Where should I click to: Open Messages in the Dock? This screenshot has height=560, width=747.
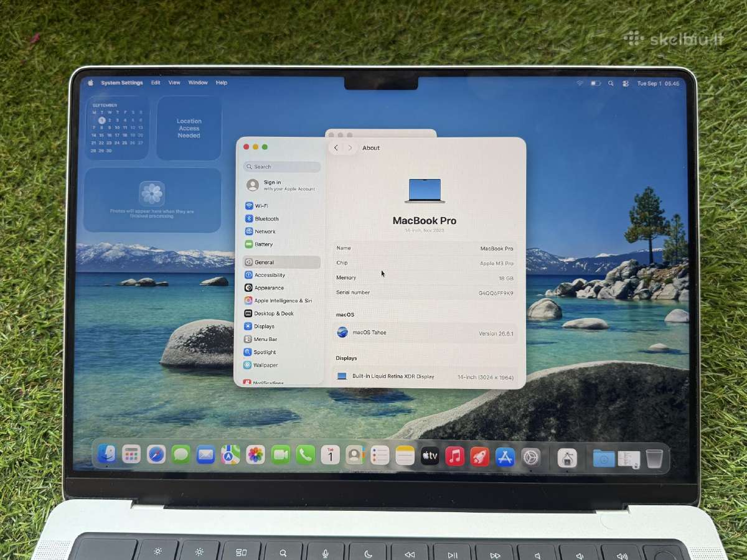click(181, 455)
